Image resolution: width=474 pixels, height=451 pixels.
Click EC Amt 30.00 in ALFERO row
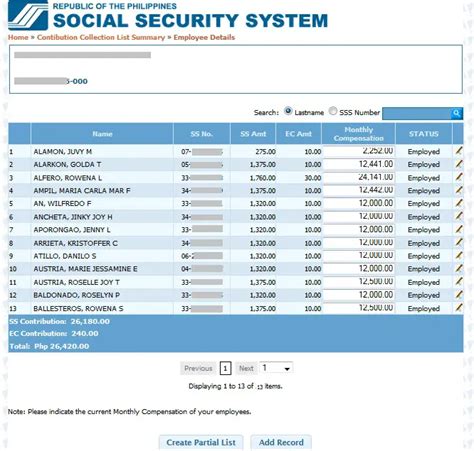point(313,178)
